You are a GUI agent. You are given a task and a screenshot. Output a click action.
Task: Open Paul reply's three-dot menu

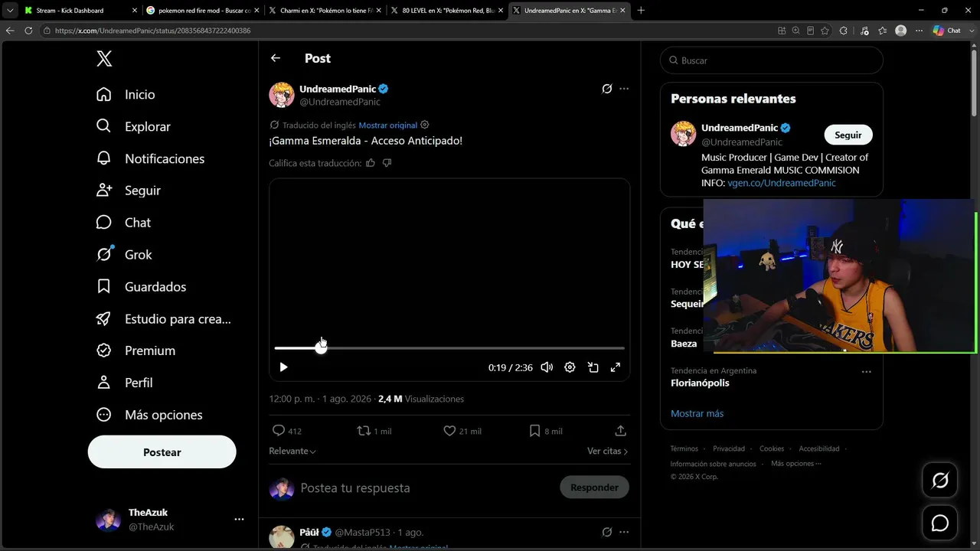[x=624, y=532]
